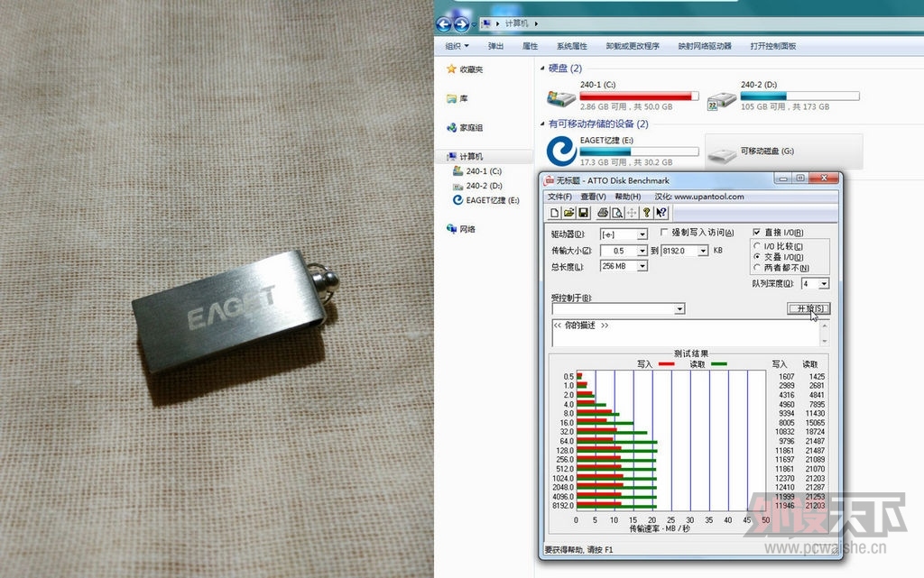924x578 pixels.
Task: Select the 240-2 (D:) hard drive icon
Action: pos(721,101)
